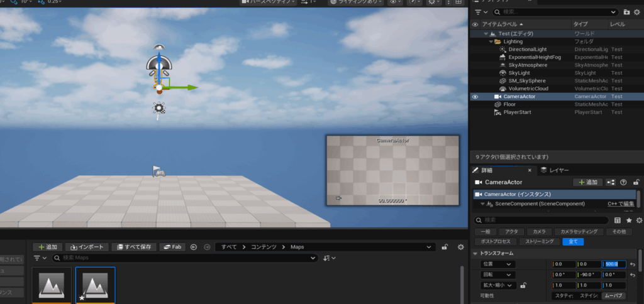Collapse the トランスフォーム section
This screenshot has width=644, height=304.
tap(475, 253)
